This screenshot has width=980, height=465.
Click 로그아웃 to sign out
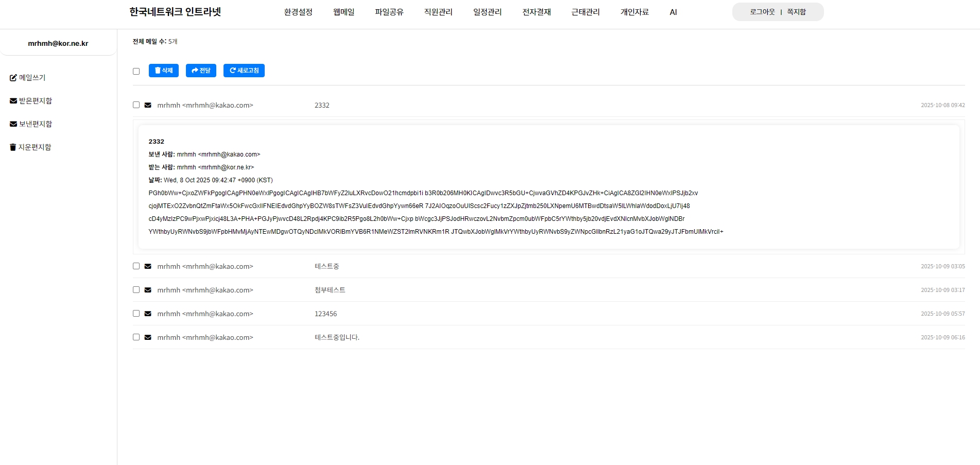click(762, 12)
